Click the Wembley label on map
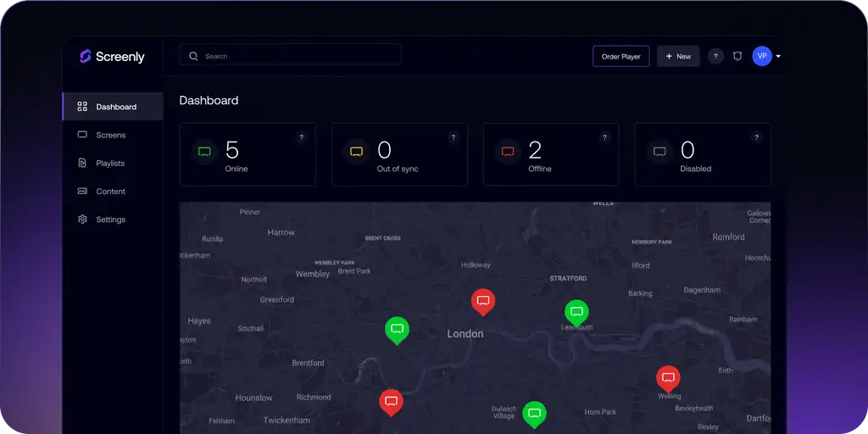Viewport: 868px width, 434px height. [x=312, y=274]
